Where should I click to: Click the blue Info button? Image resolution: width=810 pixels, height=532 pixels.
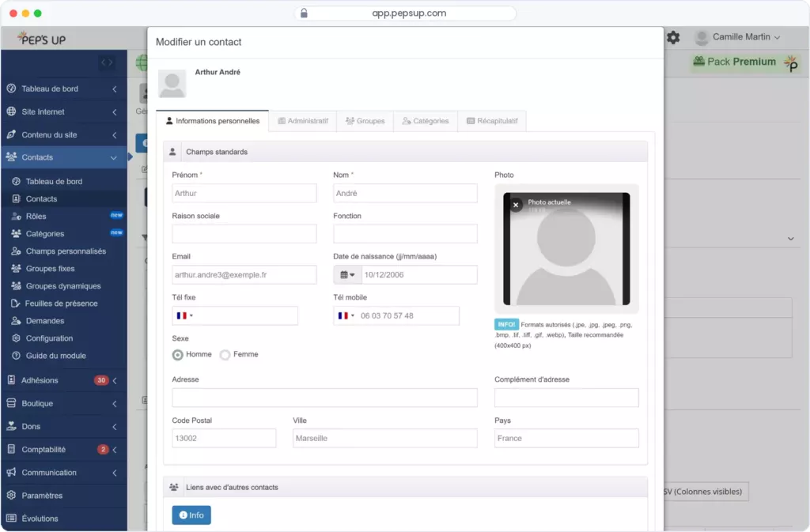point(191,515)
